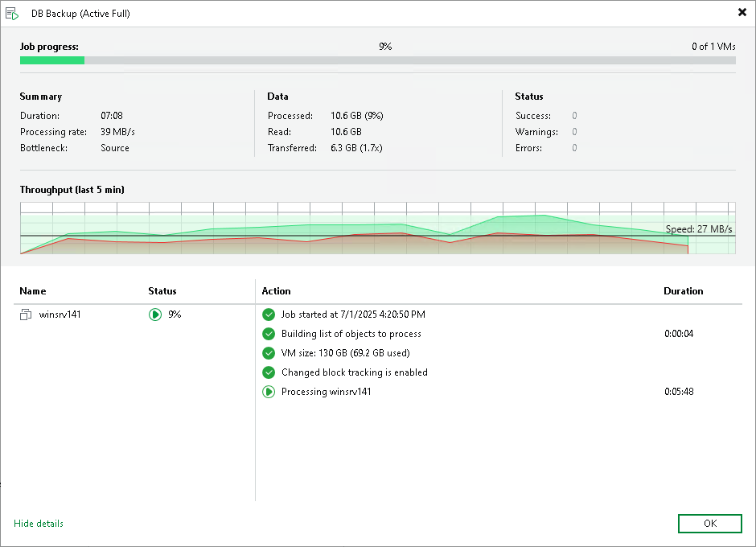Screen dimensions: 756x547
Task: Click the running status icon beside 9%
Action: pyautogui.click(x=154, y=315)
